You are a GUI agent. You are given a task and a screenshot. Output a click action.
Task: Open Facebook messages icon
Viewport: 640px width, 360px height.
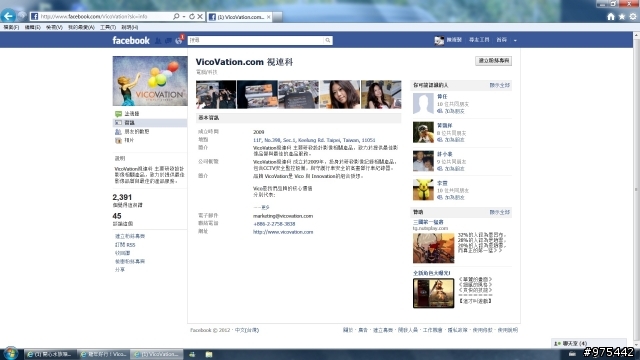tap(168, 40)
